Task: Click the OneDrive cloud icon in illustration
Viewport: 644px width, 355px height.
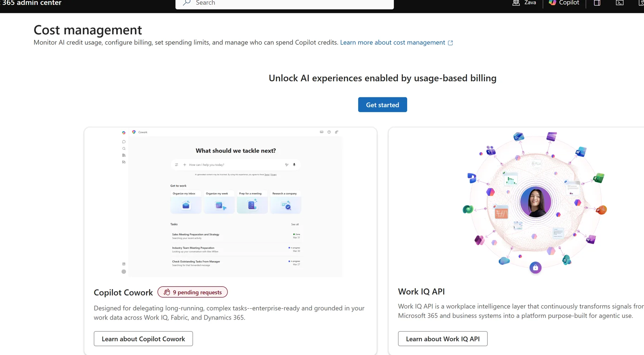Action: pyautogui.click(x=504, y=261)
